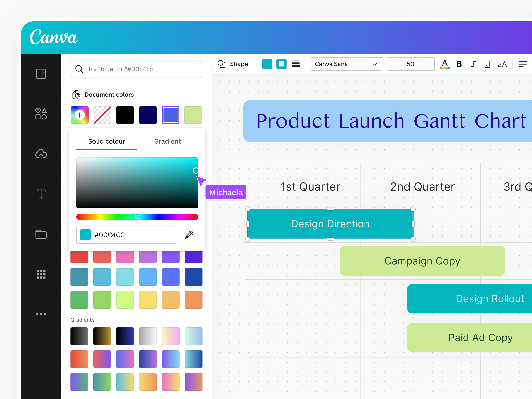Change letter case using the aA control
532x399 pixels.
[502, 64]
